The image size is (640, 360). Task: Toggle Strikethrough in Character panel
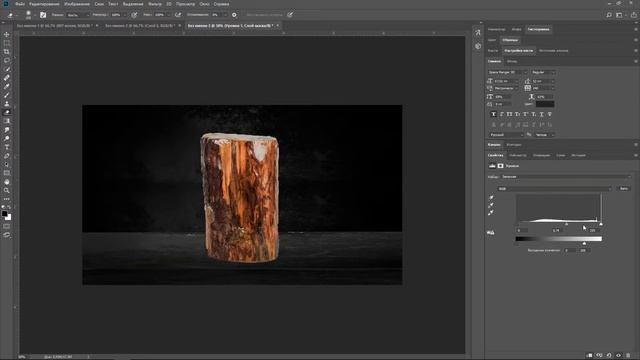550,114
